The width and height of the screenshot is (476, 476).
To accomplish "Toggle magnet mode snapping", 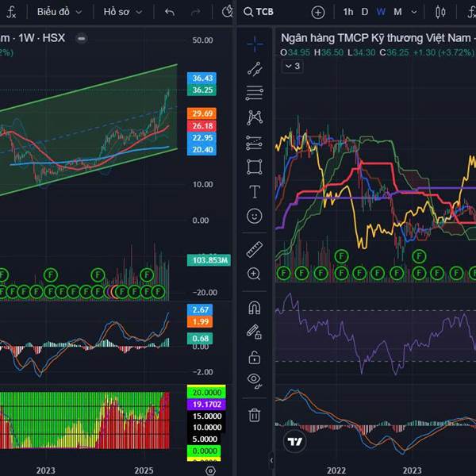I will pos(255,308).
